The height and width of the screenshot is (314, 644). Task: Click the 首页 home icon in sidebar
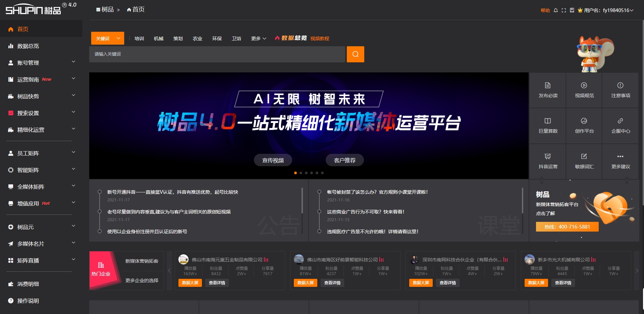(11, 29)
